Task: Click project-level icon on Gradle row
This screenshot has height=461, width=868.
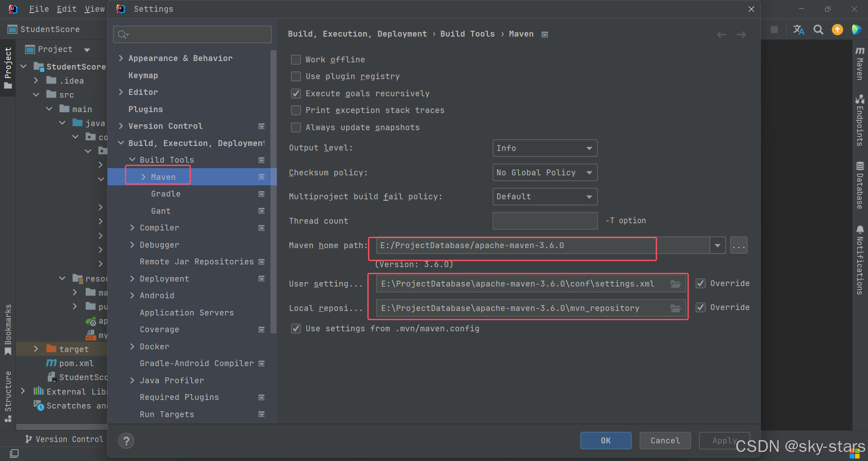Action: (261, 194)
